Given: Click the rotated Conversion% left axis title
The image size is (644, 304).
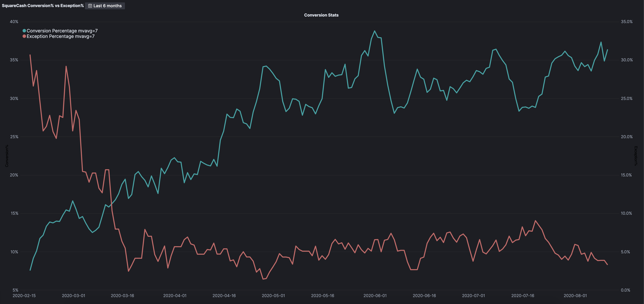Looking at the screenshot, I should coord(7,156).
